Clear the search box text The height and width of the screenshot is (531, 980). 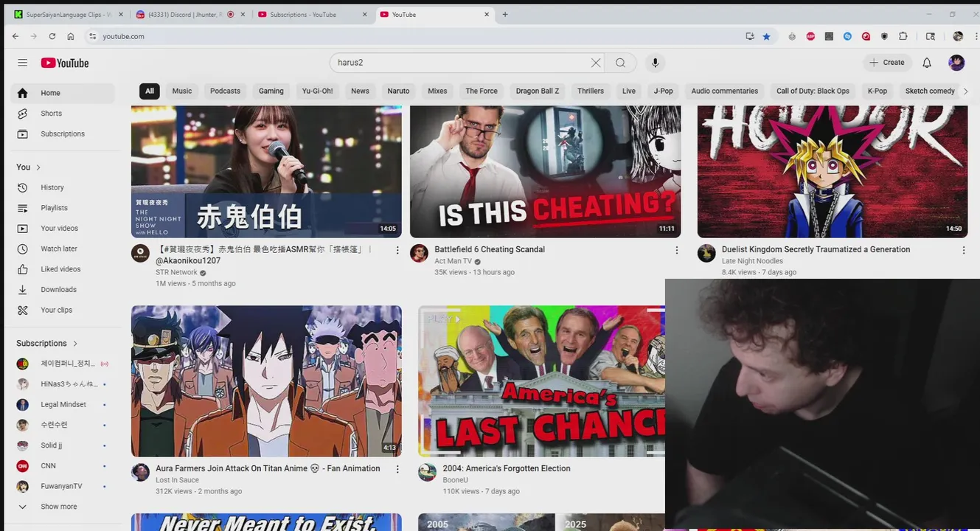click(x=596, y=63)
